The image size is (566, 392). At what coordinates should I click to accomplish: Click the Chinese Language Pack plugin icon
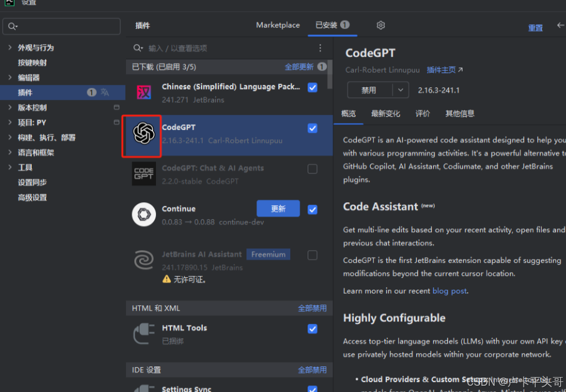pyautogui.click(x=144, y=93)
